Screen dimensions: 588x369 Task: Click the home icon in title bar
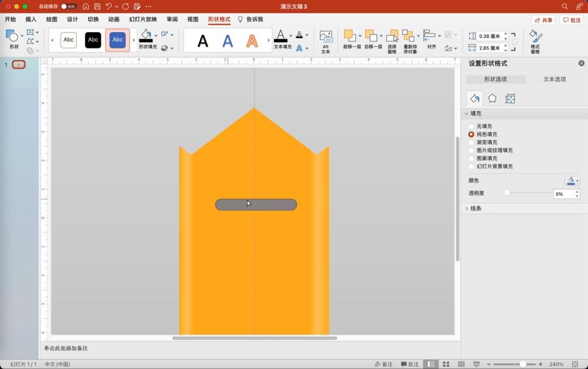pyautogui.click(x=85, y=7)
